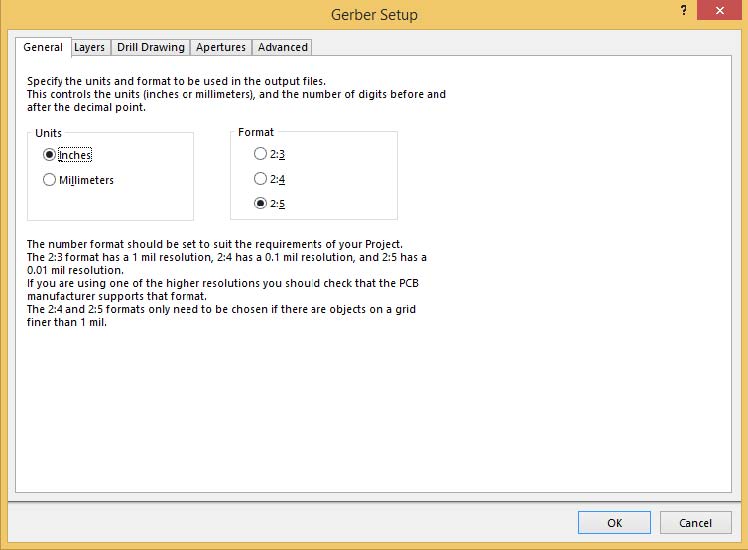Dismiss the dialog with Cancel
This screenshot has width=748, height=550.
pos(696,523)
